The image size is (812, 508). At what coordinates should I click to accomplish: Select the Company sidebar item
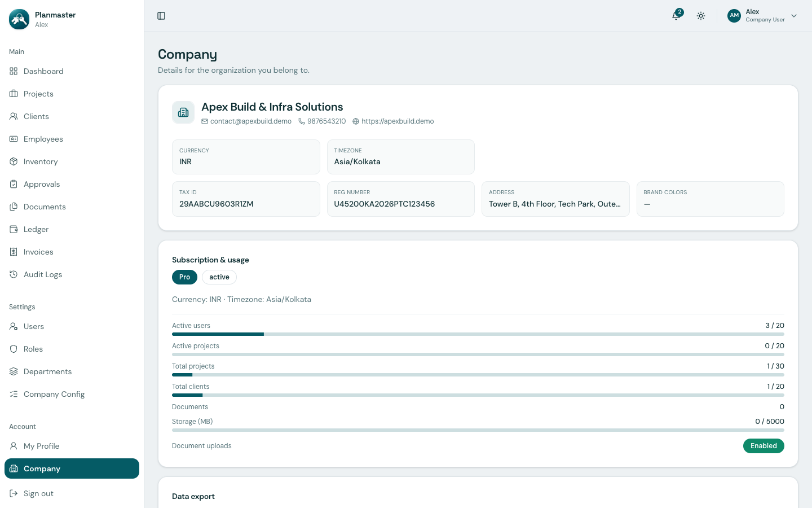tap(72, 468)
